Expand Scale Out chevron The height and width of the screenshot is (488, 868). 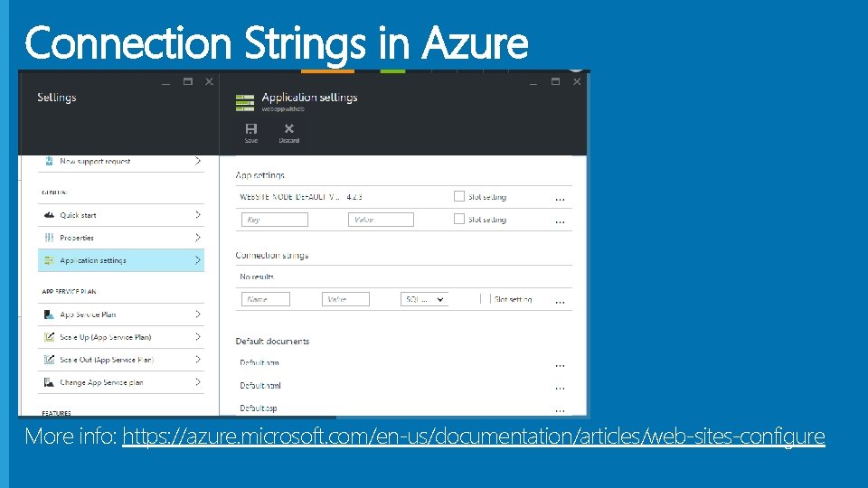198,359
